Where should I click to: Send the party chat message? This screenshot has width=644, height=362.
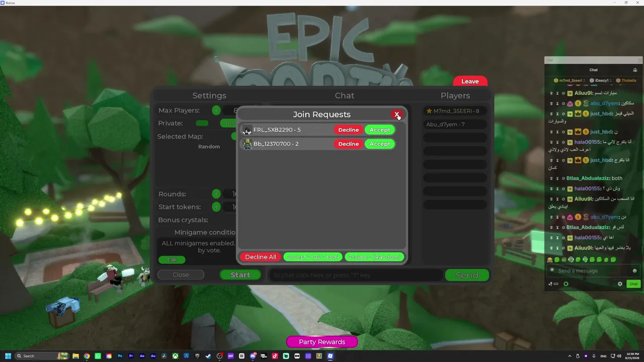tap(467, 275)
